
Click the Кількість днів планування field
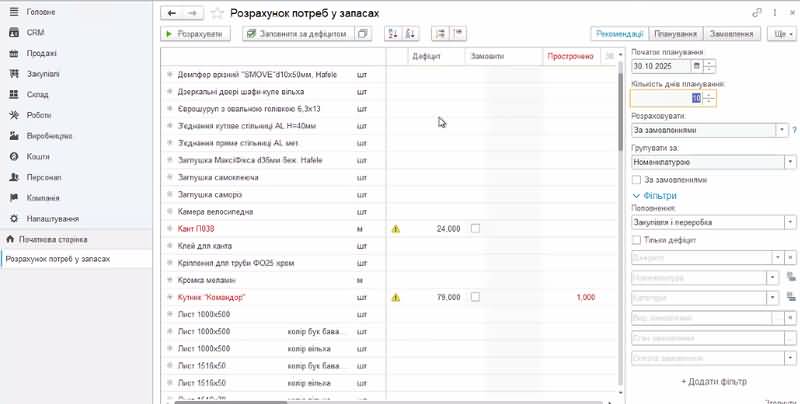[x=660, y=98]
